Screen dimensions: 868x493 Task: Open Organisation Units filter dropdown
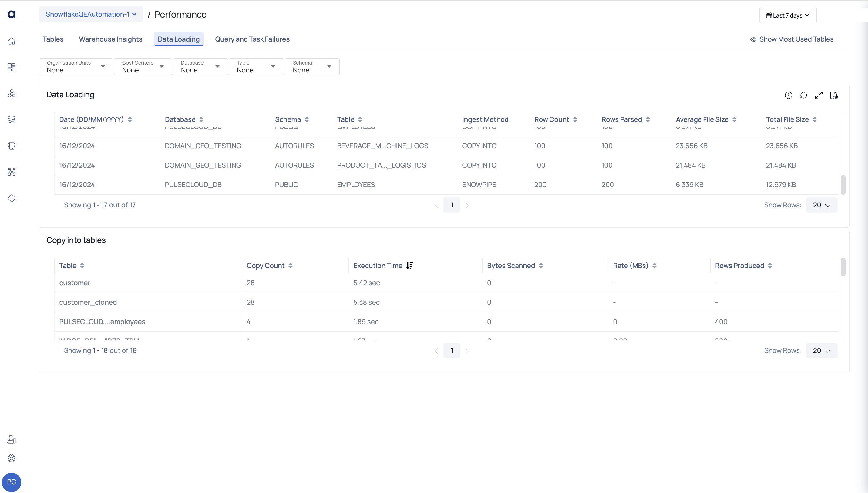click(x=76, y=67)
